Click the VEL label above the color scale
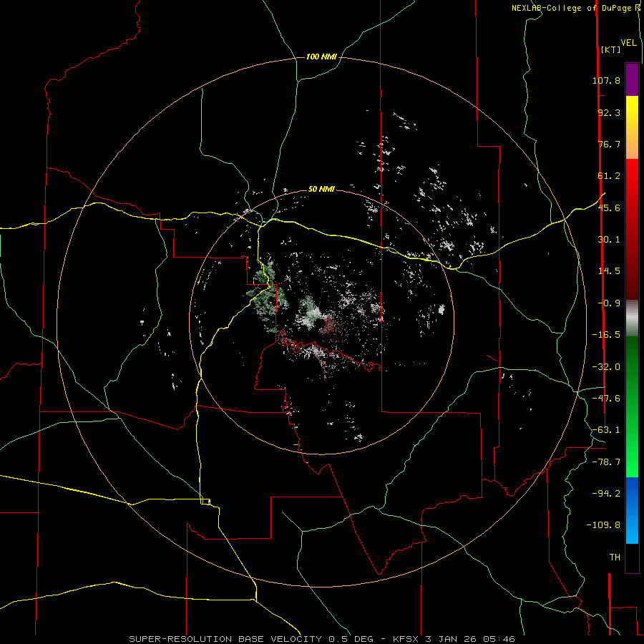 point(628,43)
